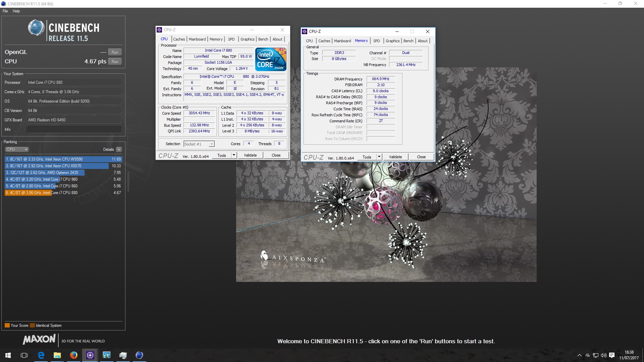Switch to Bench tab in Memory CPU-Z window
The width and height of the screenshot is (644, 362).
(409, 41)
